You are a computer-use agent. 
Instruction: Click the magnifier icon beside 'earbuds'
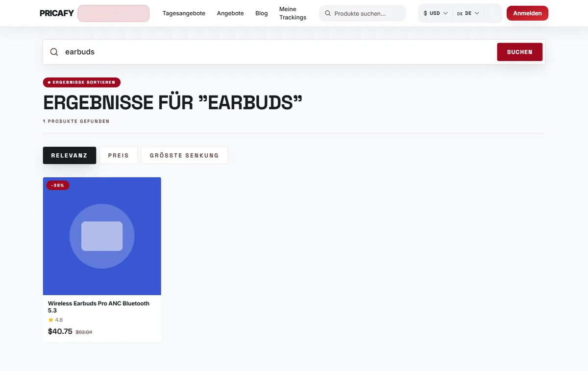click(54, 52)
